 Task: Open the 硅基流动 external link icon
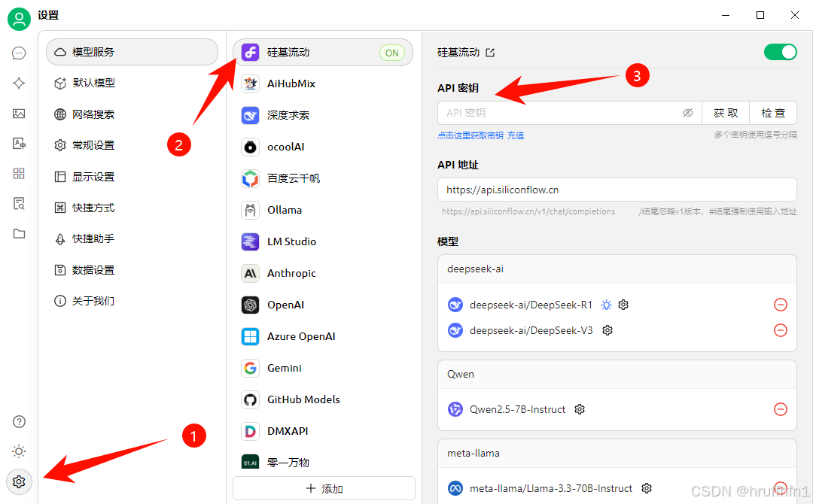[490, 53]
